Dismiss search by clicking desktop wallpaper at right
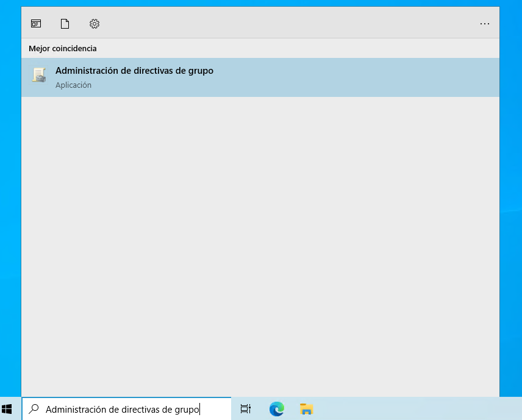 coord(511,183)
